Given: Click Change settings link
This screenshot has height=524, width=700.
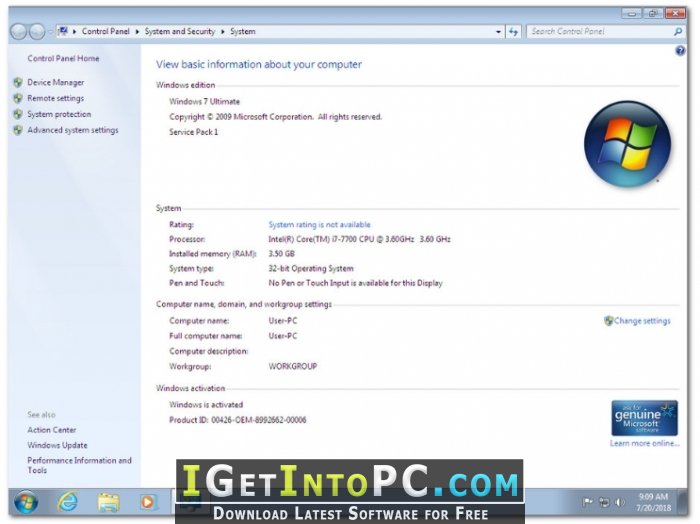Looking at the screenshot, I should pos(642,320).
